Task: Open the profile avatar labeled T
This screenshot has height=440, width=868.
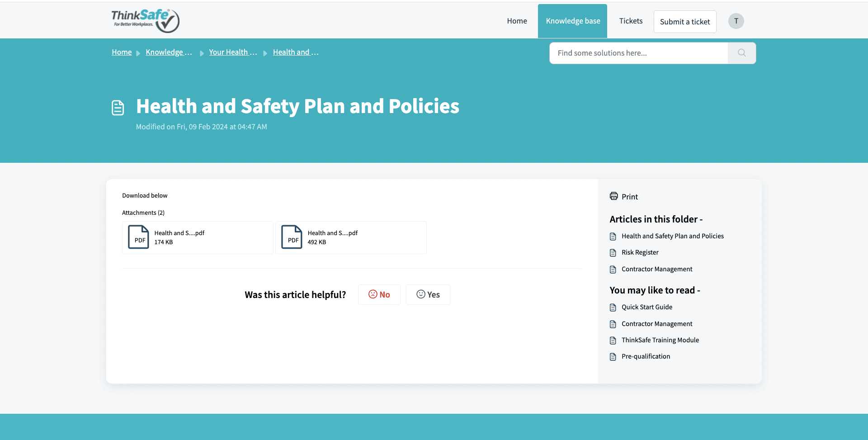Action: (736, 21)
